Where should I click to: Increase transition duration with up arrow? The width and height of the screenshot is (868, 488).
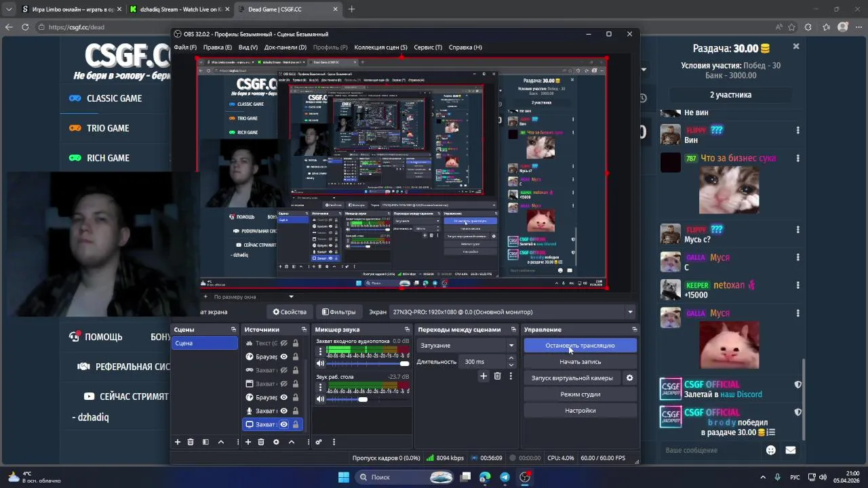click(511, 359)
